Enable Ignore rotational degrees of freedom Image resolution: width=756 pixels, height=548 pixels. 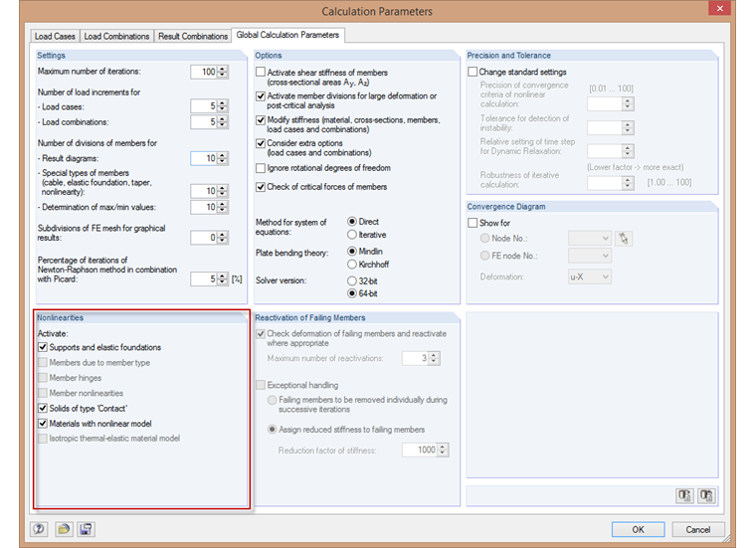tap(261, 168)
